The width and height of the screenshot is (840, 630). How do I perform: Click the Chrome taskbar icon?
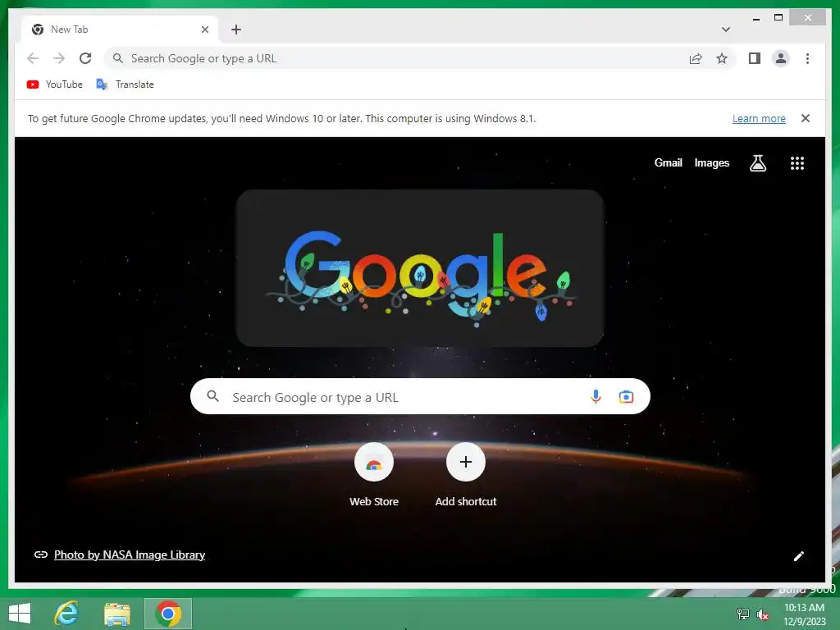tap(167, 614)
